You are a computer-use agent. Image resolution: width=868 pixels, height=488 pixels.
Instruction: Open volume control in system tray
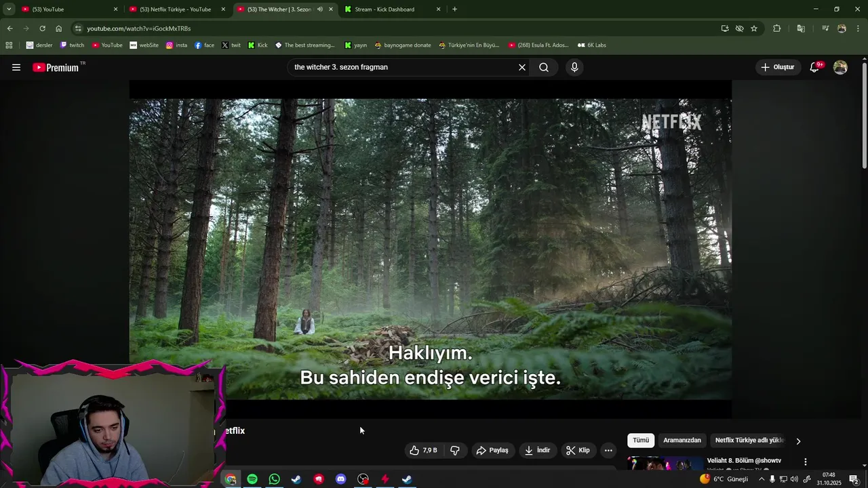tap(794, 479)
